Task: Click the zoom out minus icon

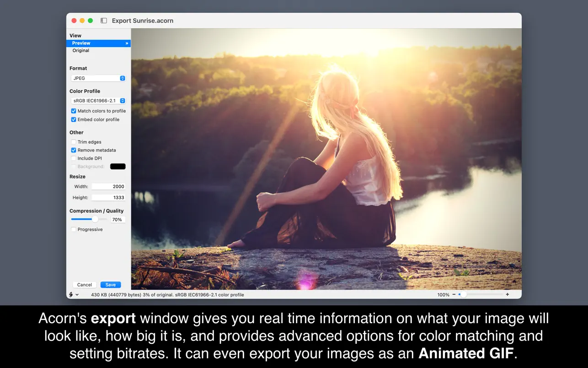Action: click(454, 295)
